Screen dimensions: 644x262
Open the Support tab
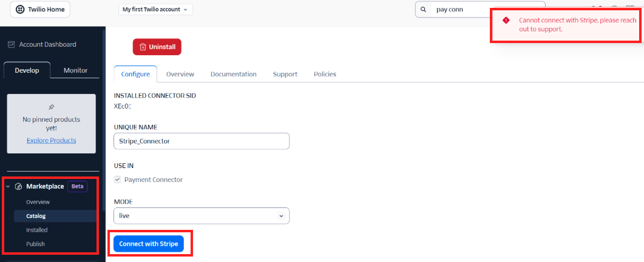coord(285,75)
